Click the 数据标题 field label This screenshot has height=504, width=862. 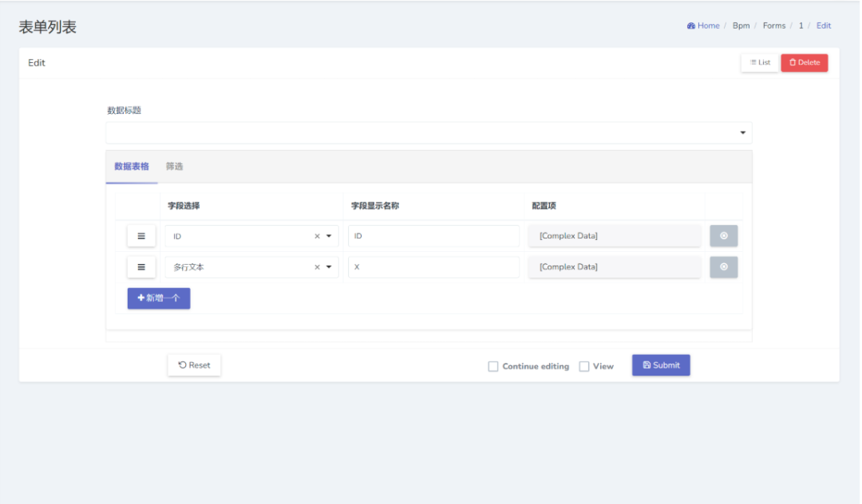point(125,110)
